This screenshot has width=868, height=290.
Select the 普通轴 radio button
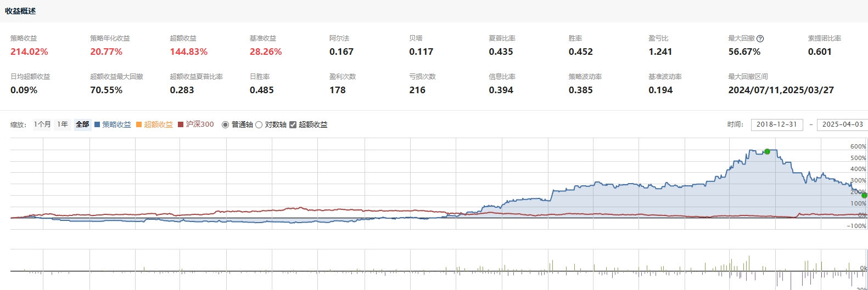225,124
